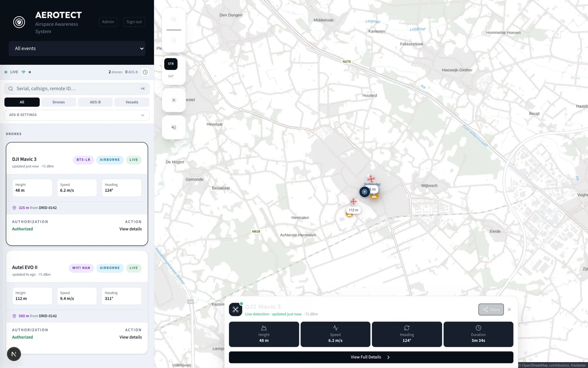This screenshot has width=588, height=368.
Task: Click the Admin button
Action: click(108, 22)
